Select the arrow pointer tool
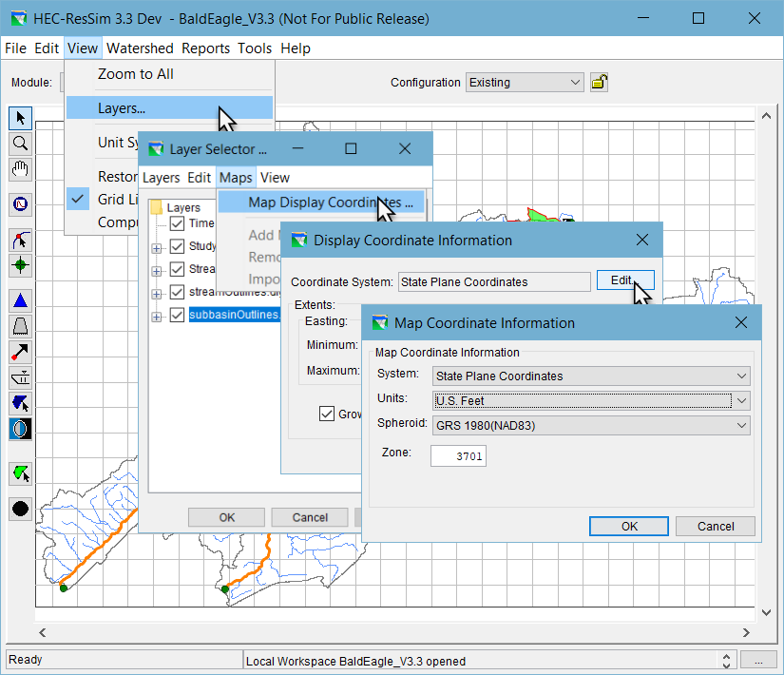The image size is (784, 675). 21,118
